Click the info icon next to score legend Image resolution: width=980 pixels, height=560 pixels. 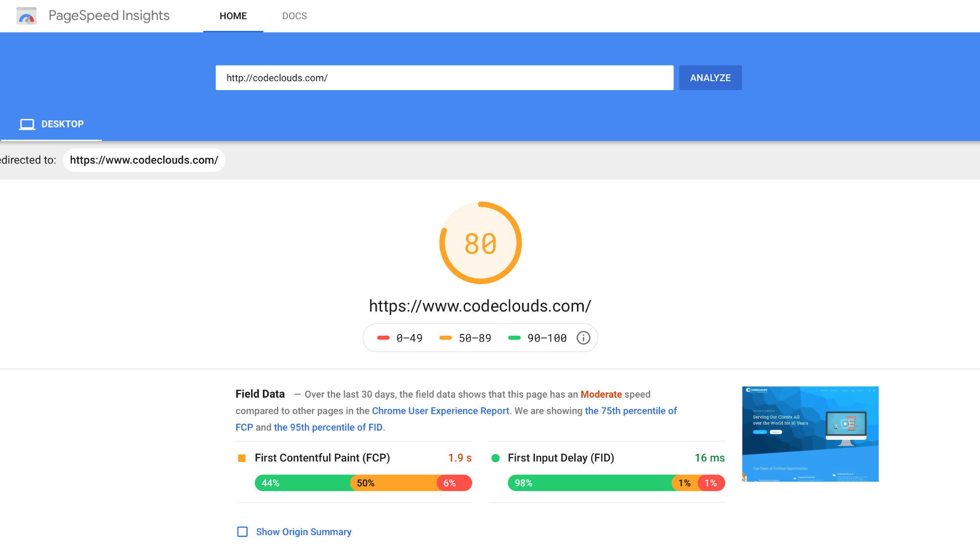pos(583,337)
